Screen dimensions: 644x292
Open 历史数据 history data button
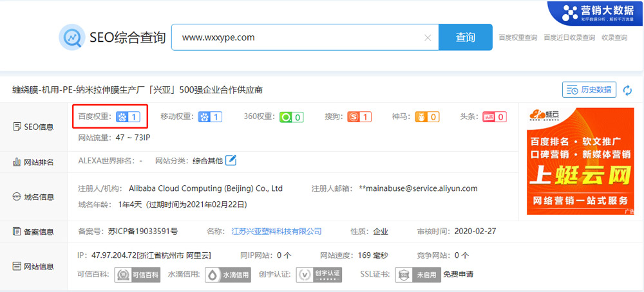click(x=589, y=90)
